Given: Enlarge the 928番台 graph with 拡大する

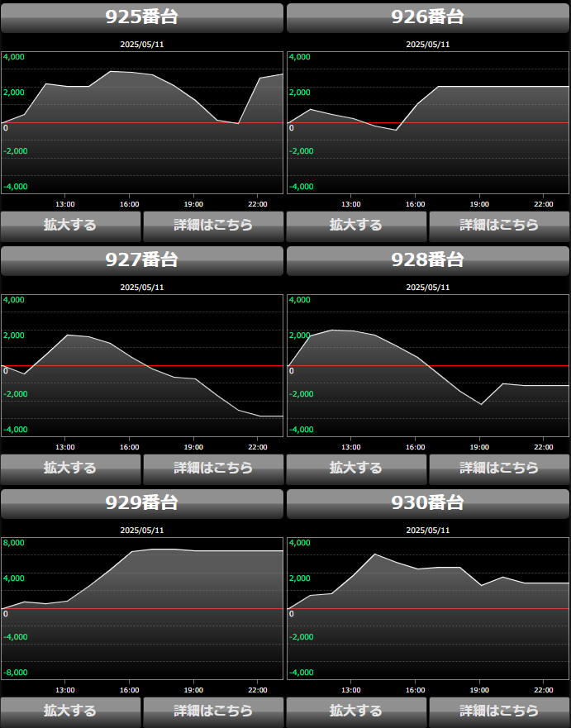Looking at the screenshot, I should 356,469.
